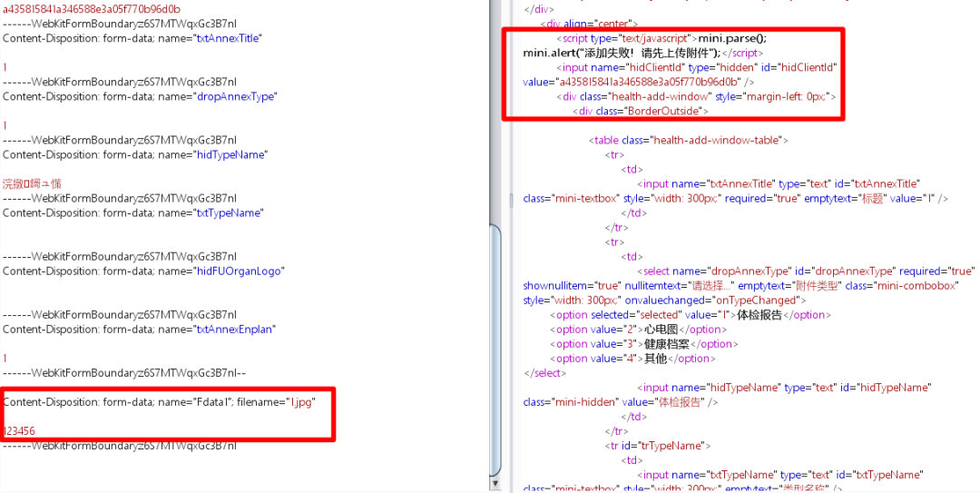Click the <input name="hidClientId"> line
The image size is (980, 493).
tap(697, 67)
